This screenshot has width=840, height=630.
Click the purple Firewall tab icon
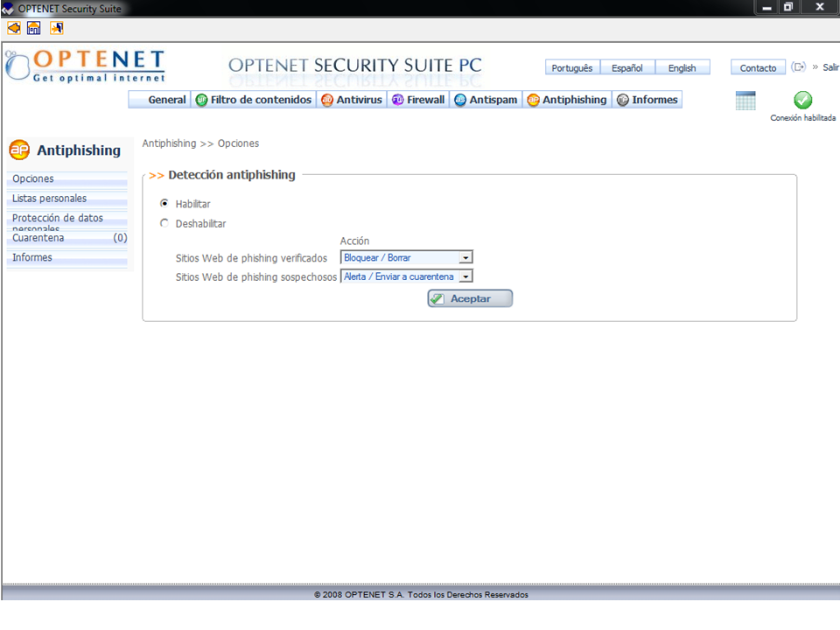[398, 101]
